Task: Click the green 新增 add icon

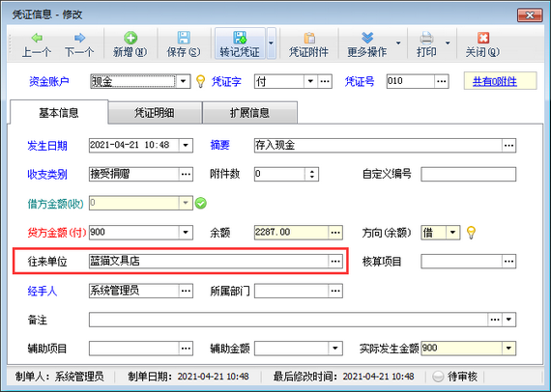Action: [x=130, y=38]
